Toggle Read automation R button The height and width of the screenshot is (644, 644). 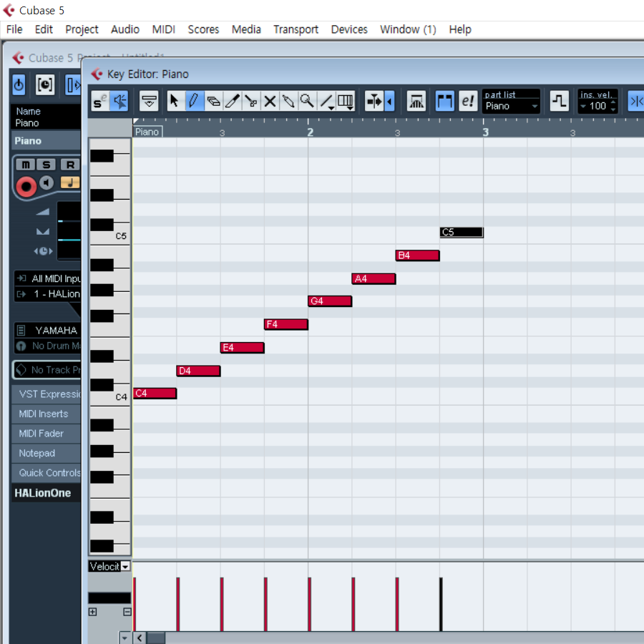pyautogui.click(x=70, y=165)
